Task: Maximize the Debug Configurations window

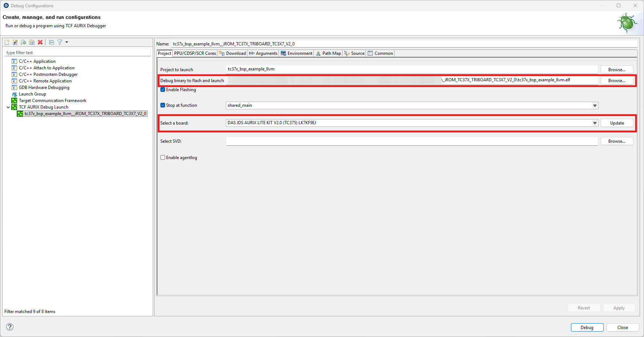Action: click(619, 5)
